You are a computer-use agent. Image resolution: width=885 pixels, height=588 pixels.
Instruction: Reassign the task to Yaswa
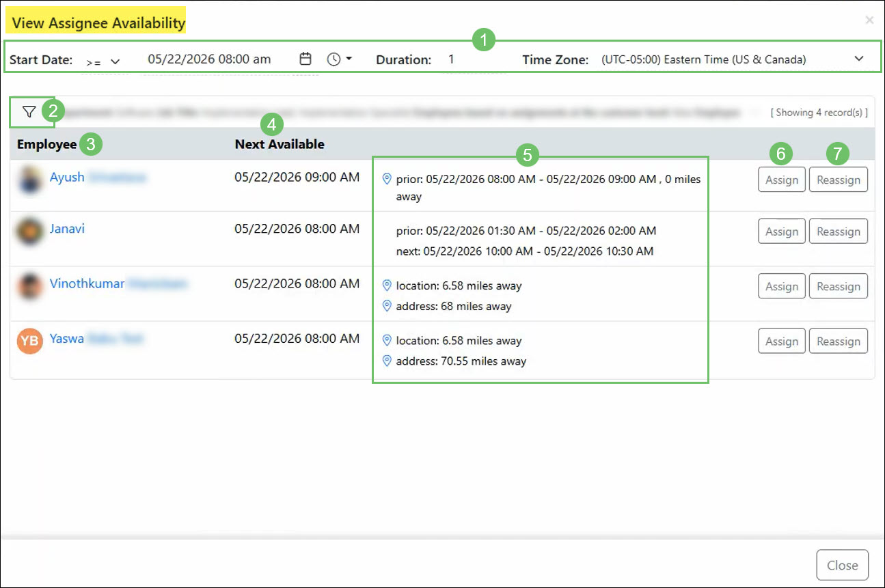click(x=839, y=341)
